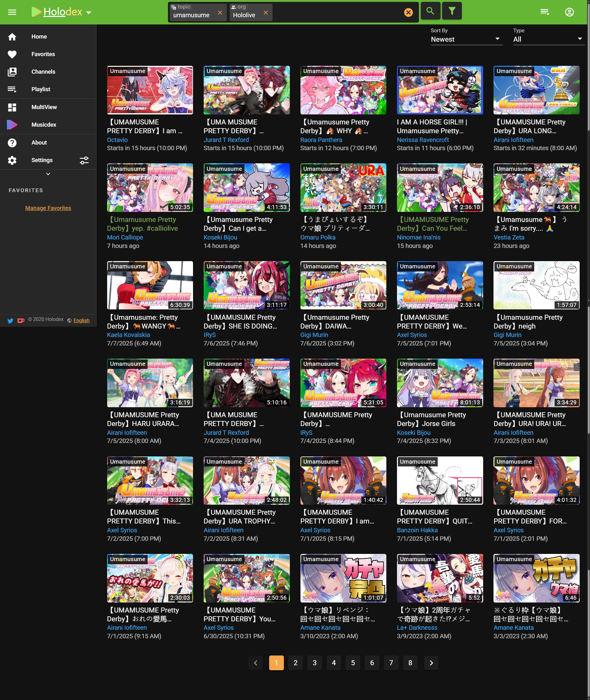Open Octavio channel link
The height and width of the screenshot is (700, 590).
coord(117,140)
